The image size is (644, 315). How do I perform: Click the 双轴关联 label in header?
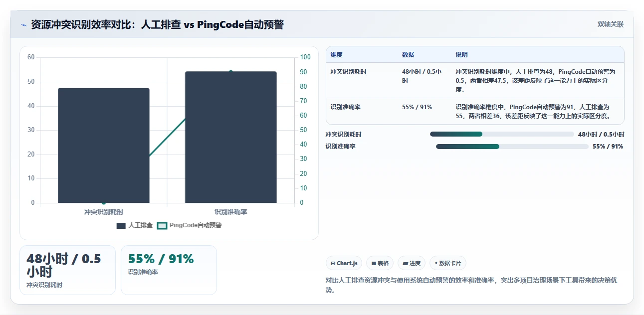click(x=611, y=24)
